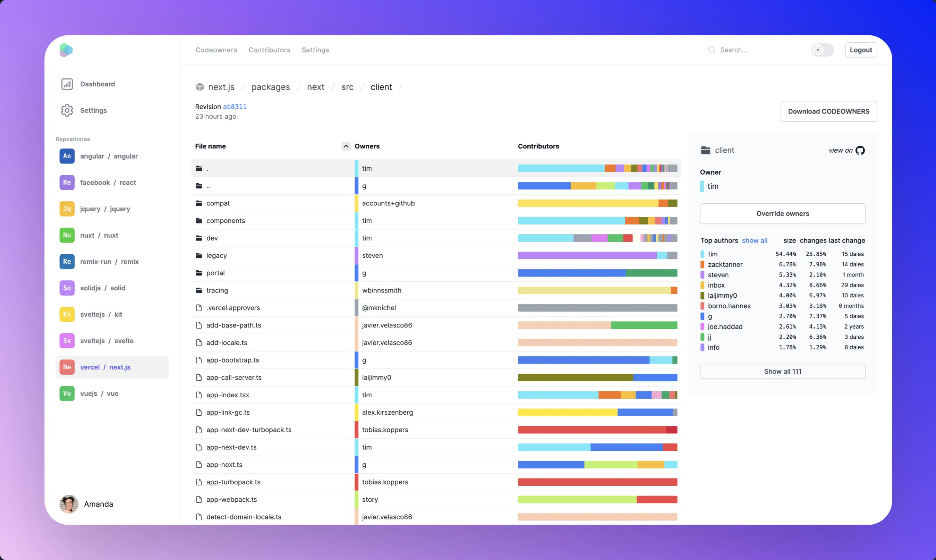
Task: Switch to the Codeowners tab
Action: (216, 50)
